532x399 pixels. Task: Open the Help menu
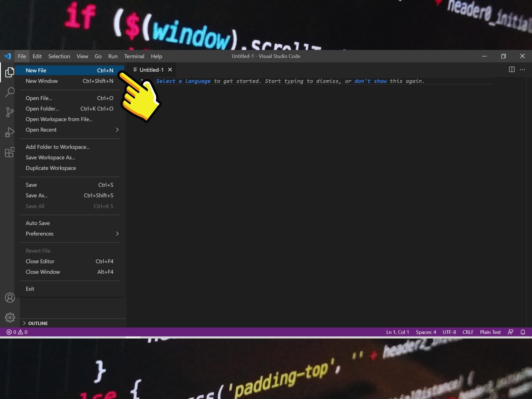(156, 56)
